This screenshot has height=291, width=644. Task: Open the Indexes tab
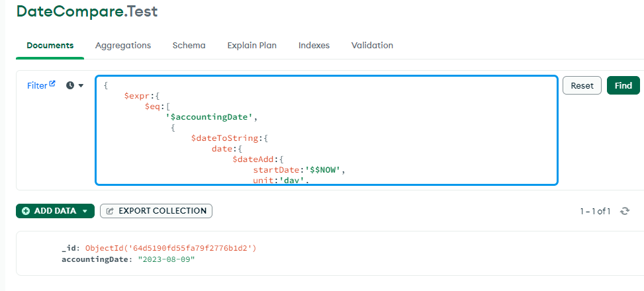pos(314,46)
